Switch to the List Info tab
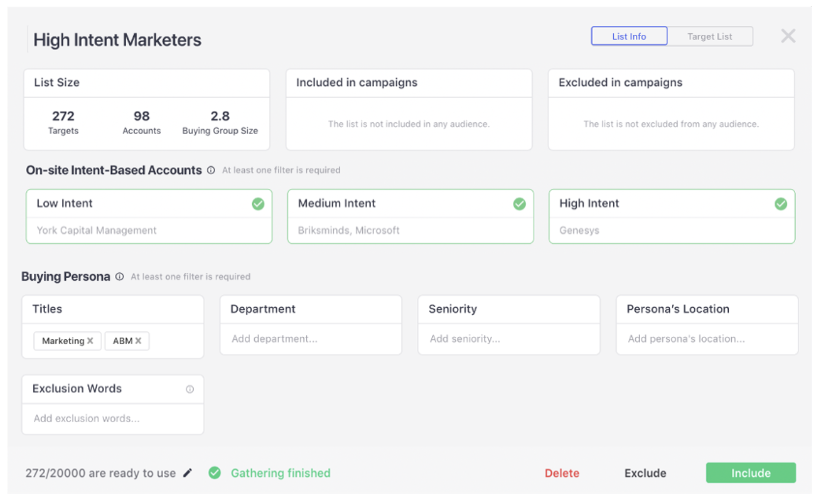Image resolution: width=821 pixels, height=504 pixels. (629, 36)
